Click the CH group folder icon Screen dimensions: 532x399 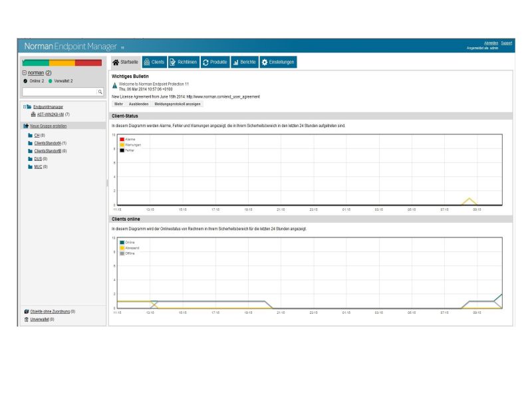tap(30, 136)
